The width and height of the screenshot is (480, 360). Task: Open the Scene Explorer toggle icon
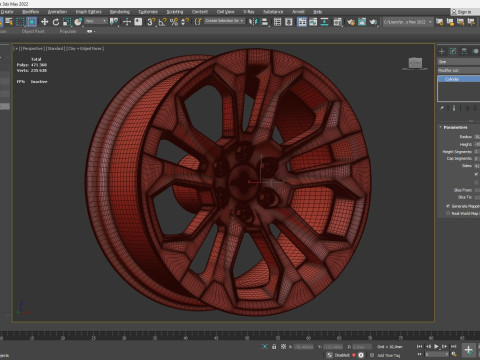pos(277,22)
